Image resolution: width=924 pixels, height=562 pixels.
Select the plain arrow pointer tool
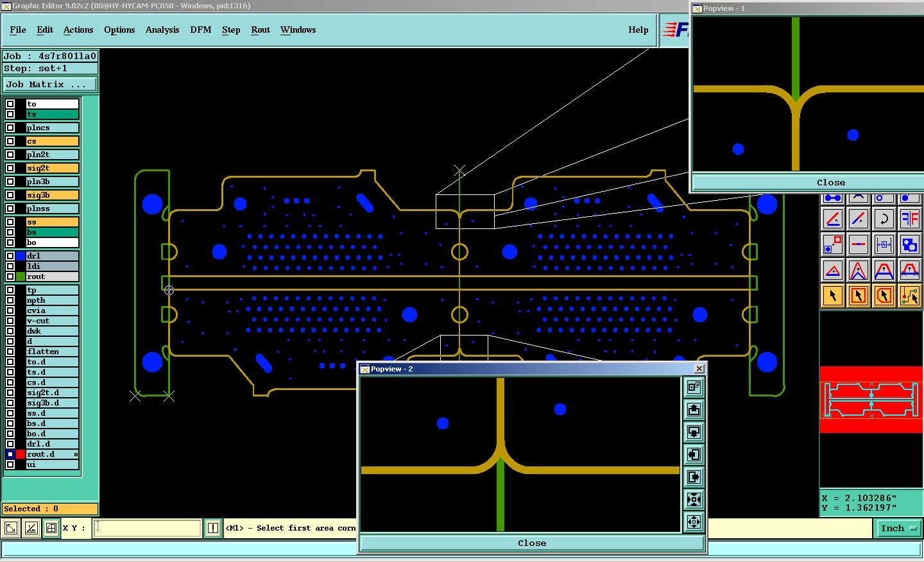tap(832, 296)
